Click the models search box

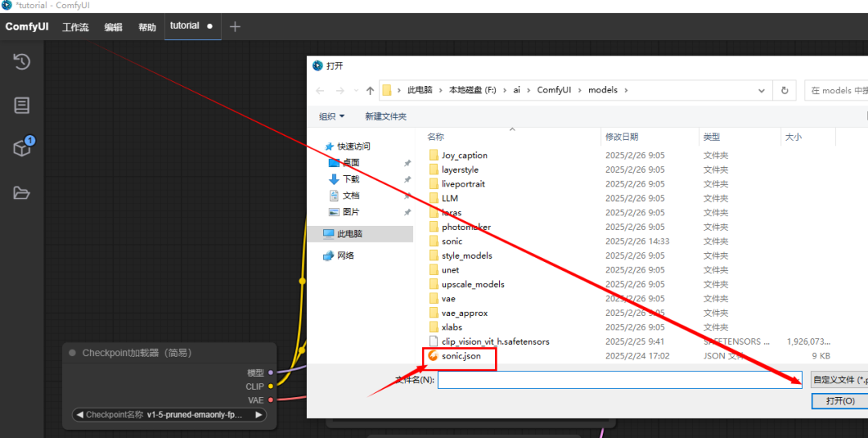coord(836,91)
